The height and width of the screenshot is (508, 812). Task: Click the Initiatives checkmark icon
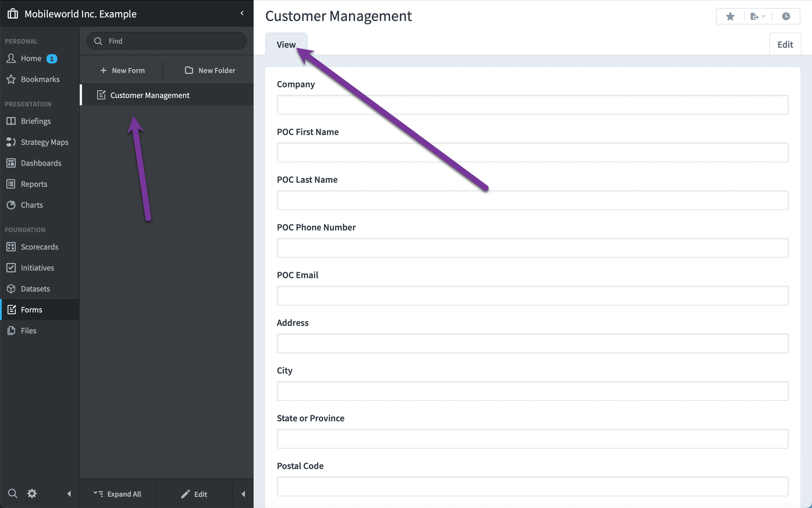11,268
